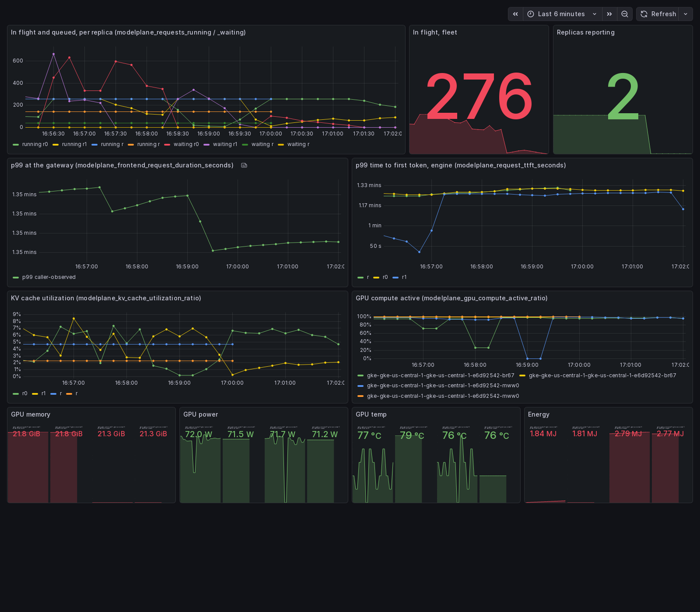
Task: Click the '2.79 MJ' energy reading
Action: (628, 434)
